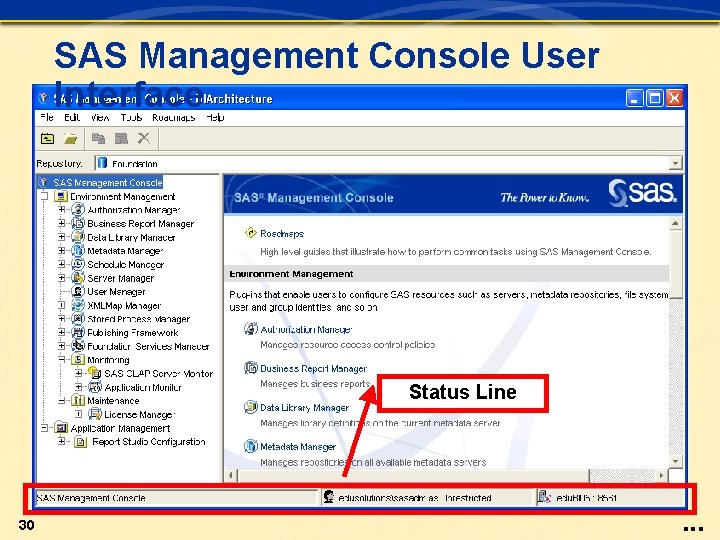Click the SAS logo in the banner

tap(642, 193)
